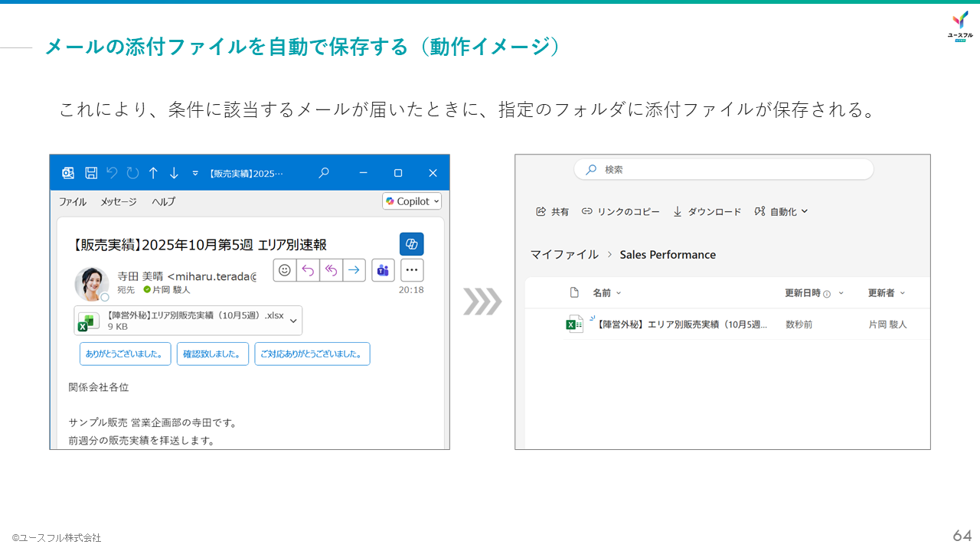Open the Copilot dropdown button

(x=412, y=201)
